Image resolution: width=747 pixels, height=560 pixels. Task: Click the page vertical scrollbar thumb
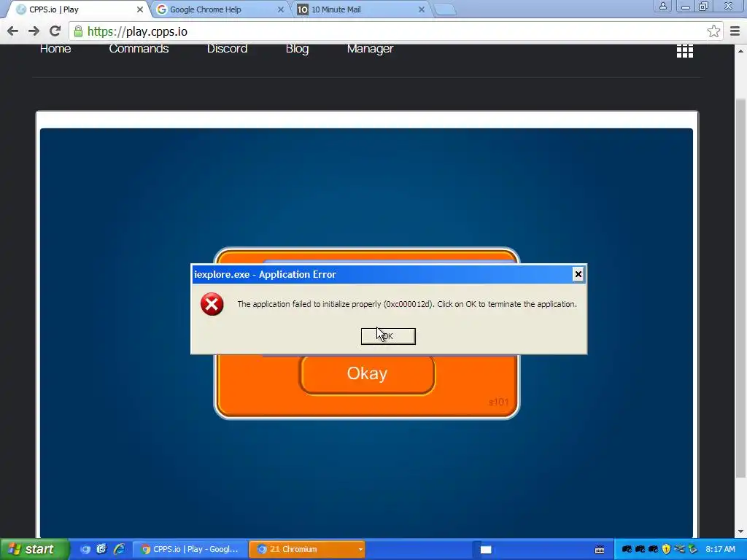(740, 289)
